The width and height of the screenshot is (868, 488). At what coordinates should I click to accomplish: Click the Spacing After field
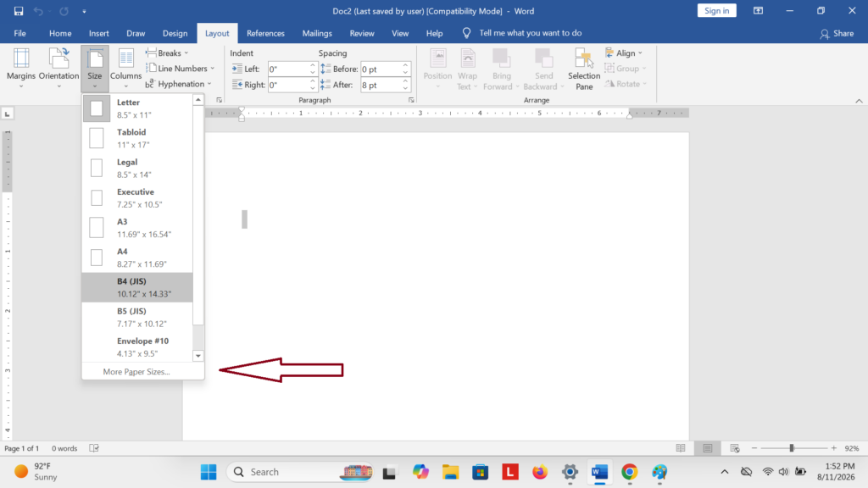[x=381, y=85]
